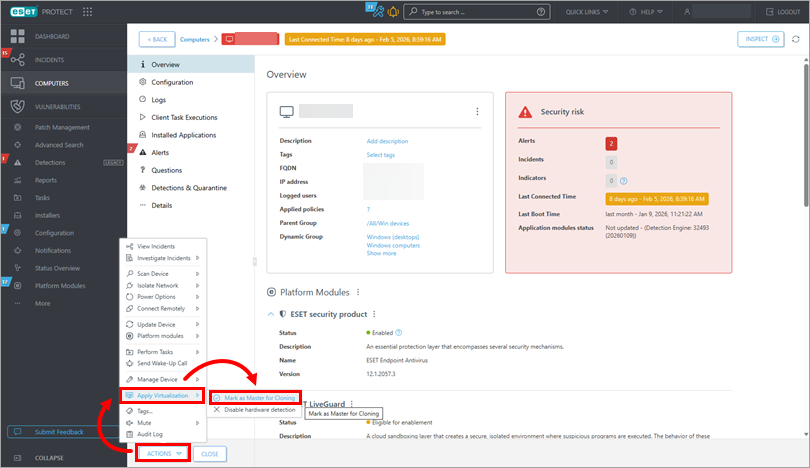Open the Incidents sidebar icon

(x=17, y=60)
